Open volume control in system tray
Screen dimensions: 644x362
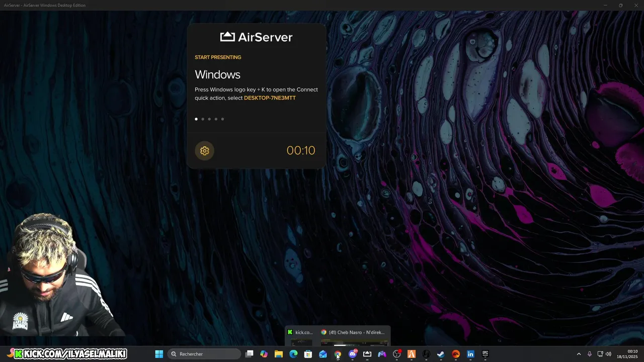click(x=608, y=354)
